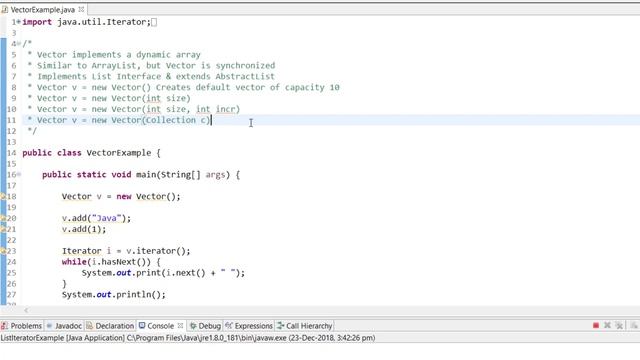This screenshot has height=360, width=640.
Task: Switch to the Problems tab
Action: coord(22,326)
